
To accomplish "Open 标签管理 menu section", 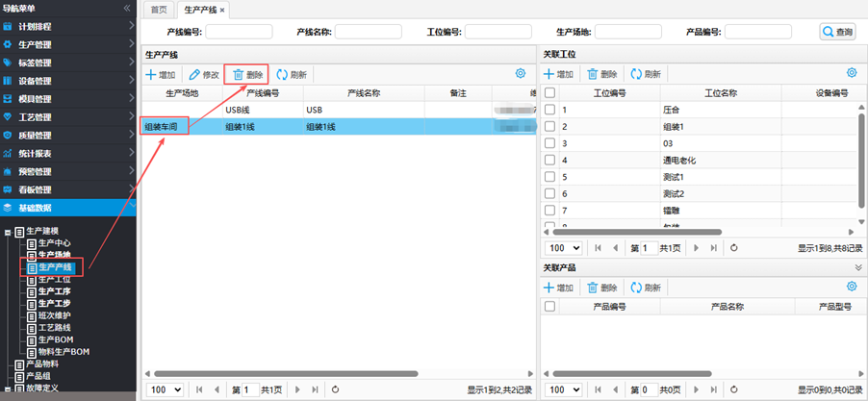I will (x=68, y=63).
